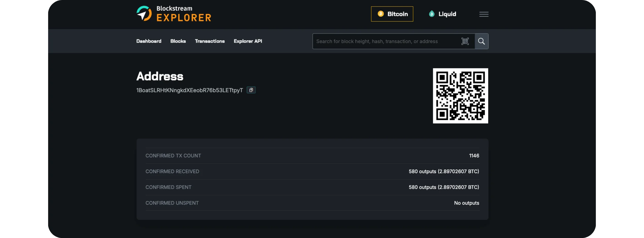
Task: Click the EXPLORER wordmark text
Action: 184,18
